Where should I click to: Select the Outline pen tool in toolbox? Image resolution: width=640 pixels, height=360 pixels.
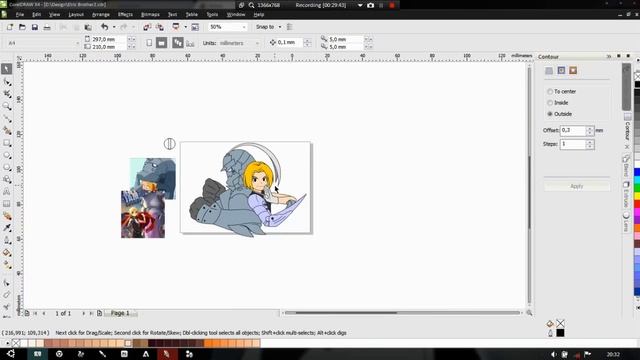pos(7,240)
